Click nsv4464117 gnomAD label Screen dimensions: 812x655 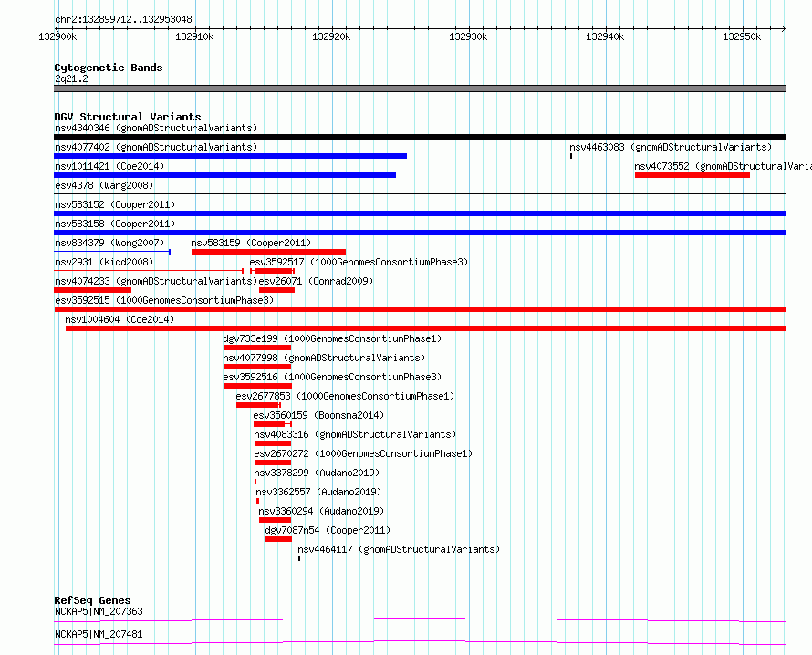[399, 549]
